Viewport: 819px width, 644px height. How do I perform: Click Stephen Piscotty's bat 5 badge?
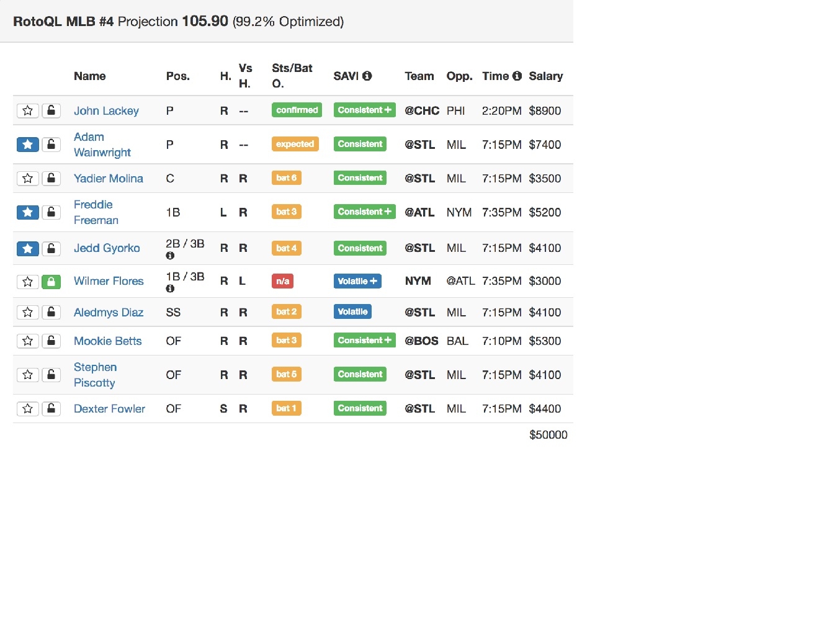[x=286, y=374]
